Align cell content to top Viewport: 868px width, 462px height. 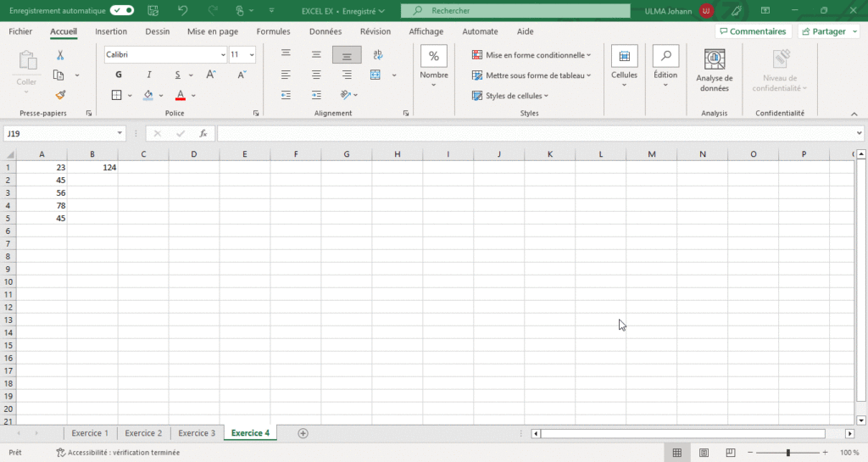click(286, 54)
